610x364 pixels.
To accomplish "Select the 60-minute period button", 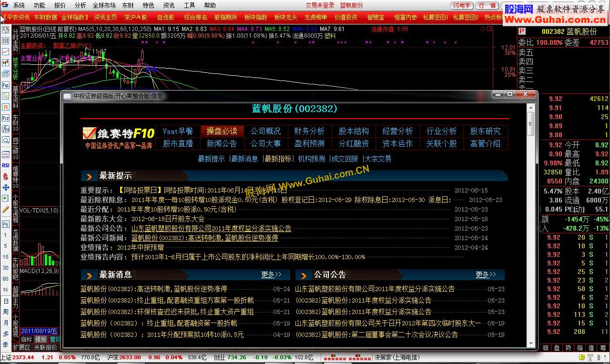I will pyautogui.click(x=6, y=279).
